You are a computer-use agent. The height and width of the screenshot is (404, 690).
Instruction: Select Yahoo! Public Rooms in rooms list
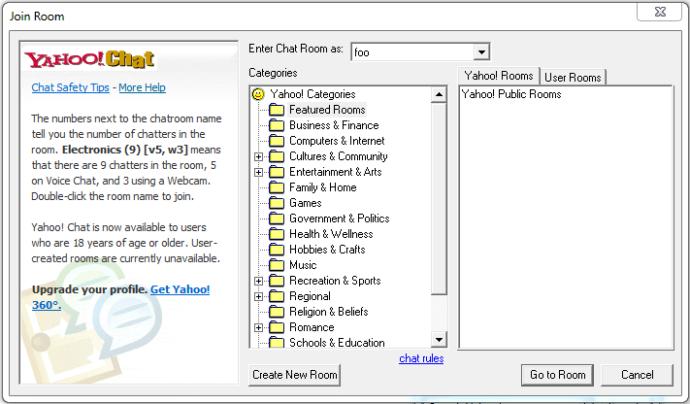(x=511, y=94)
